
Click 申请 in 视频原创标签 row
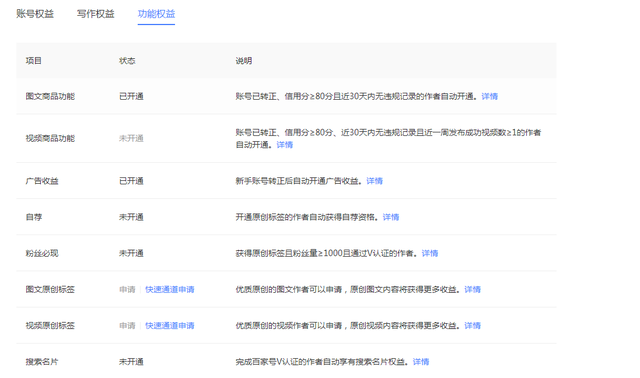point(127,326)
